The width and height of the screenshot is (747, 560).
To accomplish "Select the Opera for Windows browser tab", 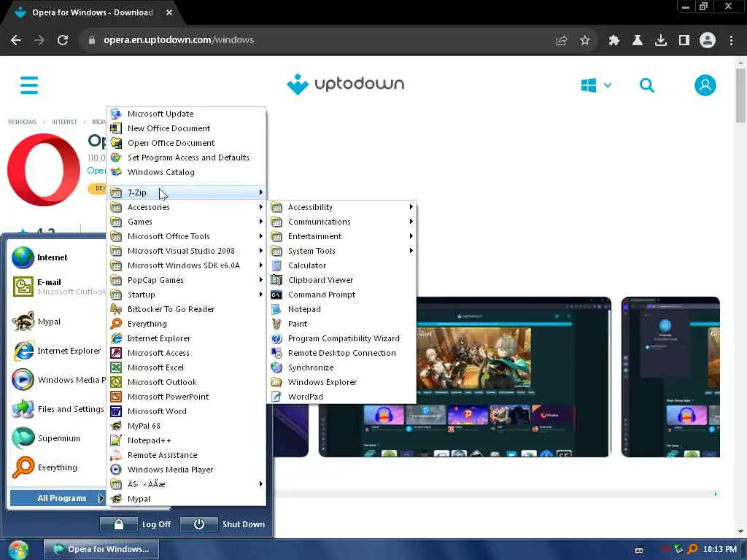I will [93, 13].
